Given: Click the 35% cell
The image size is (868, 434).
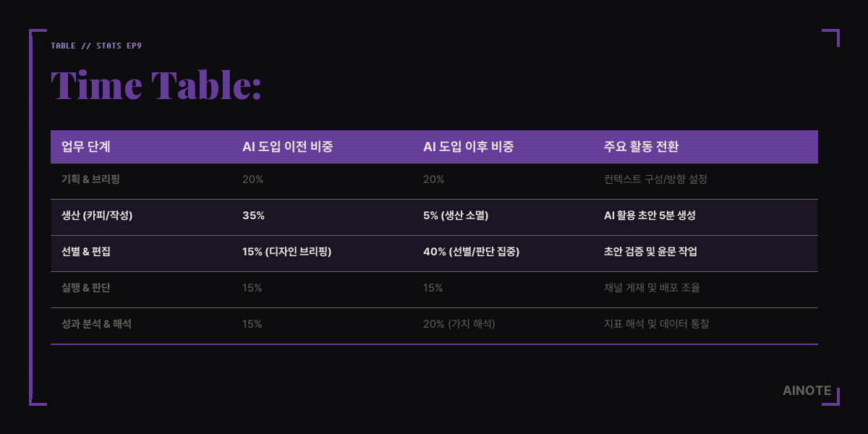Looking at the screenshot, I should click(x=253, y=216).
